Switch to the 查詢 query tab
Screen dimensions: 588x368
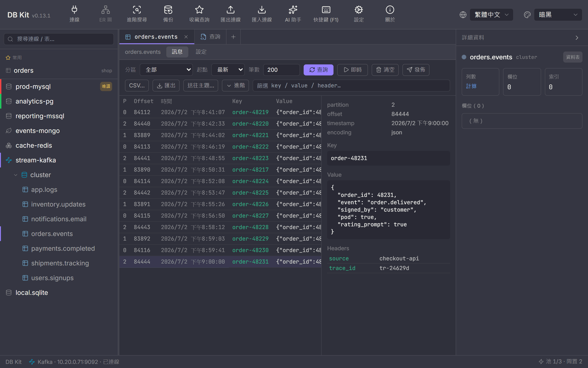tap(210, 37)
